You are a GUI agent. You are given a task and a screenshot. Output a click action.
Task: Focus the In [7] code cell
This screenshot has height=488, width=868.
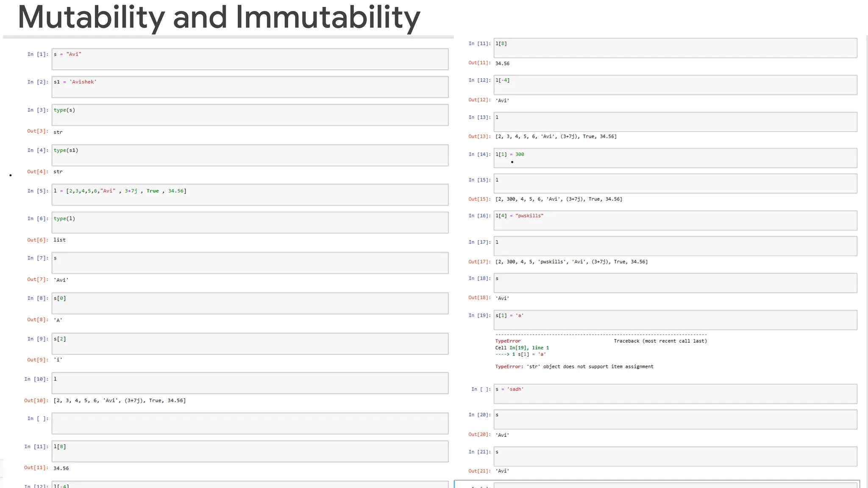click(x=250, y=263)
